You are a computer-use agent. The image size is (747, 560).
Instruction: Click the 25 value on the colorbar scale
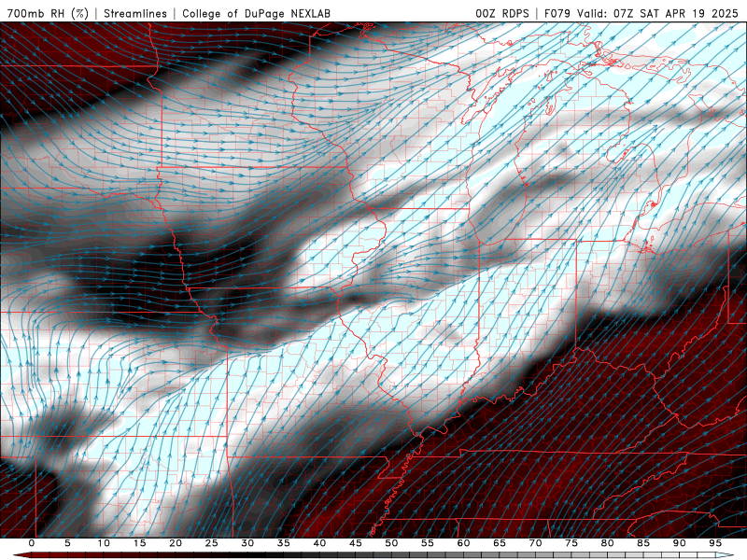pos(212,543)
